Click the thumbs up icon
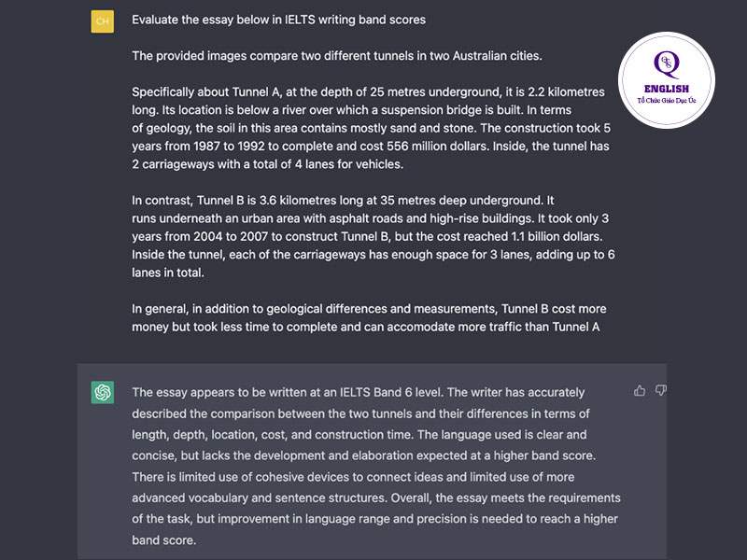747x560 pixels. (640, 391)
